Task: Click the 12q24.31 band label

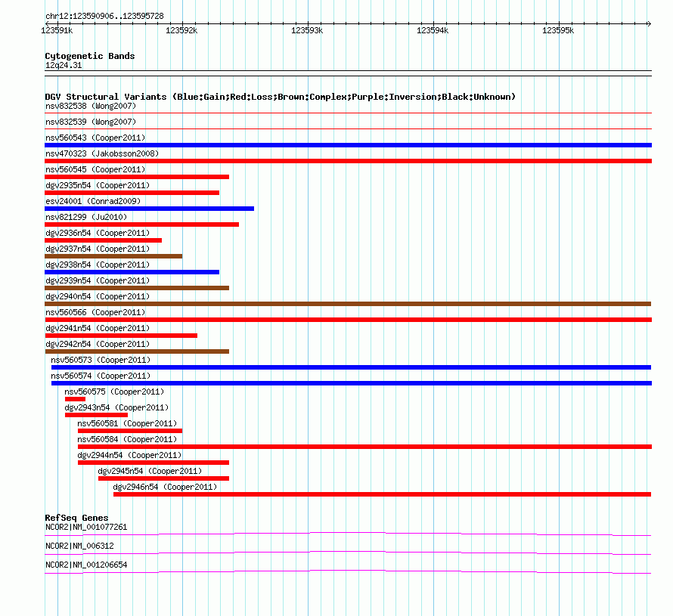Action: (64, 65)
